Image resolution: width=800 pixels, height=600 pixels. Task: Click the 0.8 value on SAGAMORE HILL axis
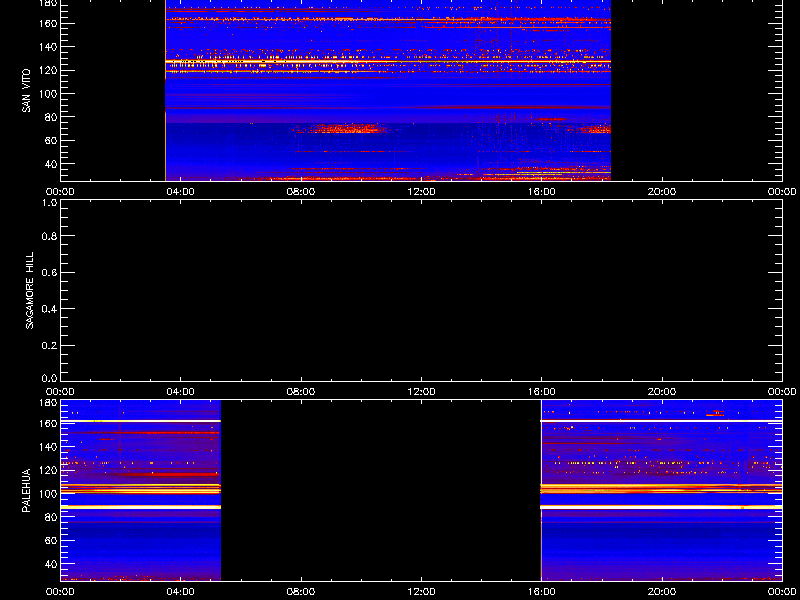[49, 236]
